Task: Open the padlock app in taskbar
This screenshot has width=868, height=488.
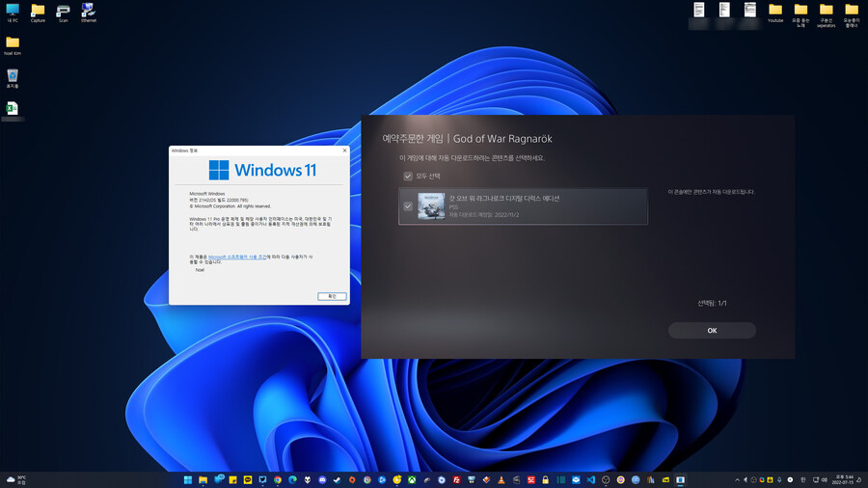Action: 545,479
